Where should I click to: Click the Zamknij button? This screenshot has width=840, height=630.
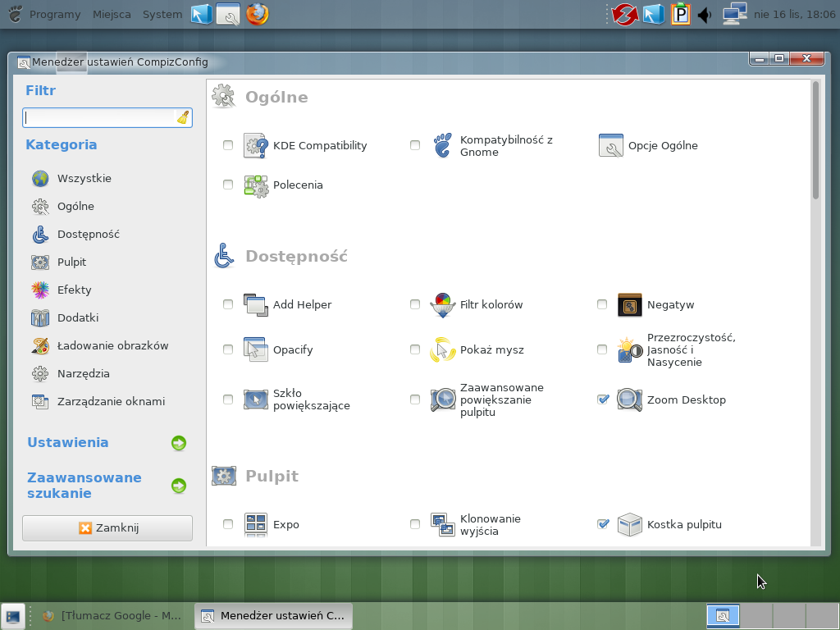pyautogui.click(x=107, y=528)
